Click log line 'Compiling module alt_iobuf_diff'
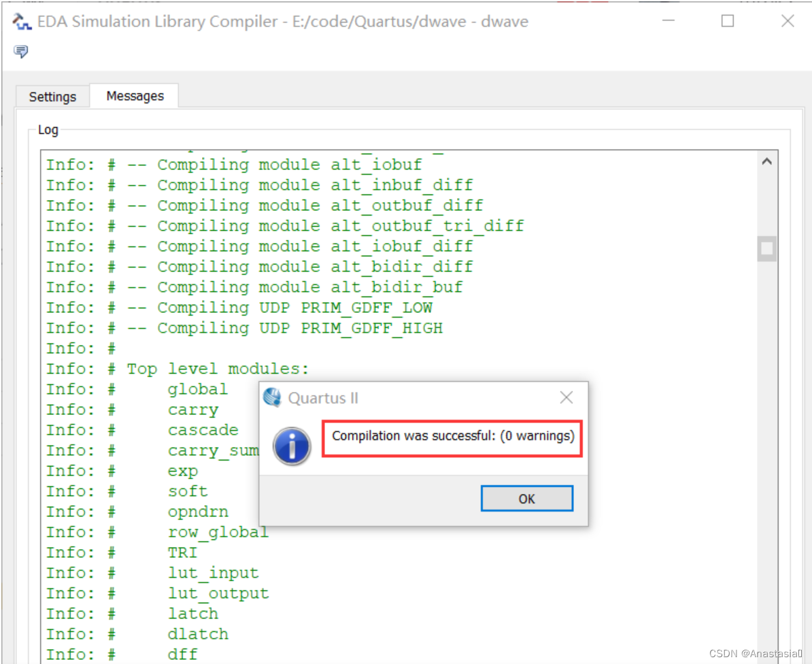 click(260, 246)
